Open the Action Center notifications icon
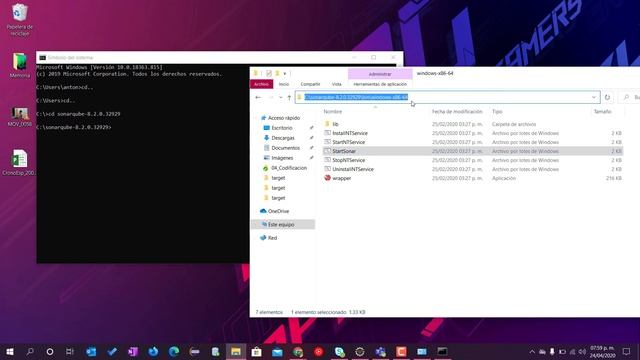Image resolution: width=640 pixels, height=360 pixels. (x=627, y=351)
